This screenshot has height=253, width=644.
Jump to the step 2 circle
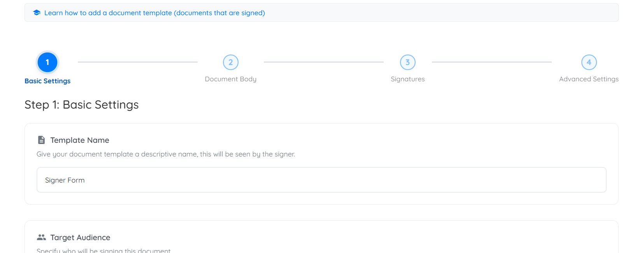231,62
